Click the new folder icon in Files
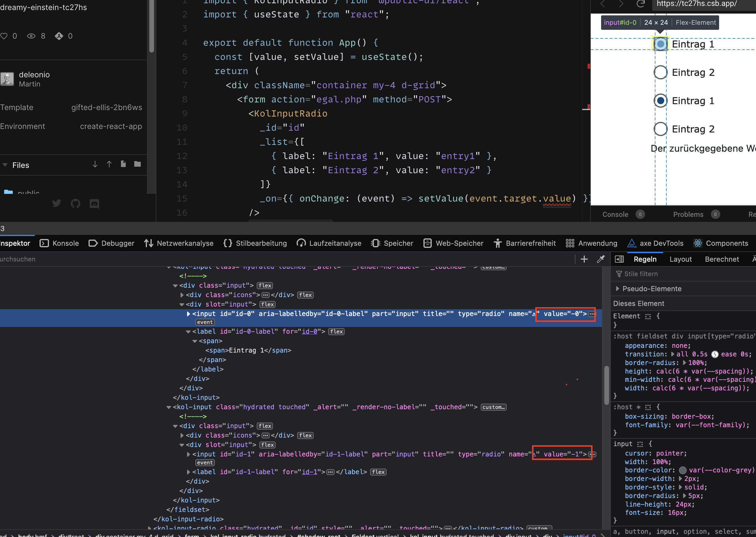 (138, 164)
